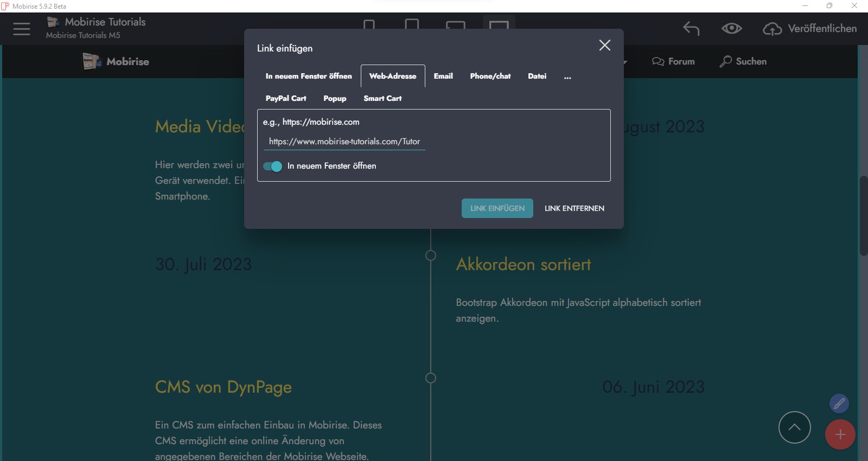Switch to the Smart Cart tab

[382, 98]
